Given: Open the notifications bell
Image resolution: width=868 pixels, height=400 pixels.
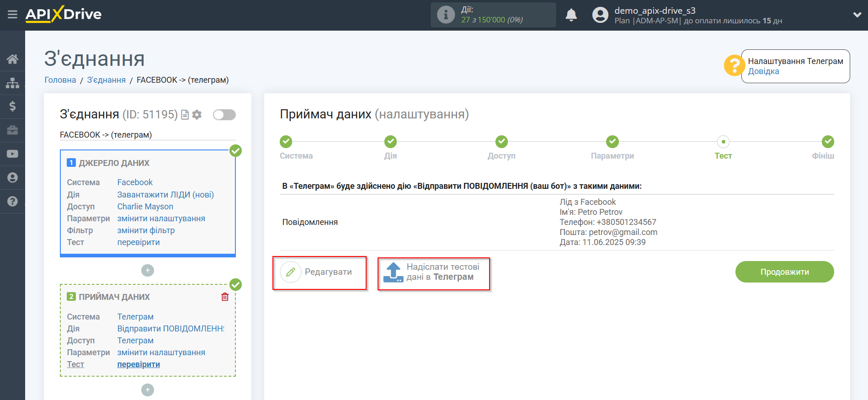Looking at the screenshot, I should 571,15.
